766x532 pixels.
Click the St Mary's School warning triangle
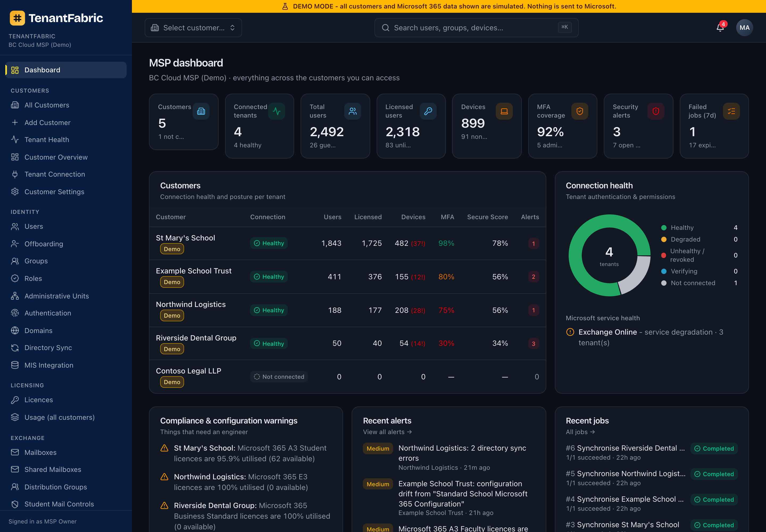(164, 448)
